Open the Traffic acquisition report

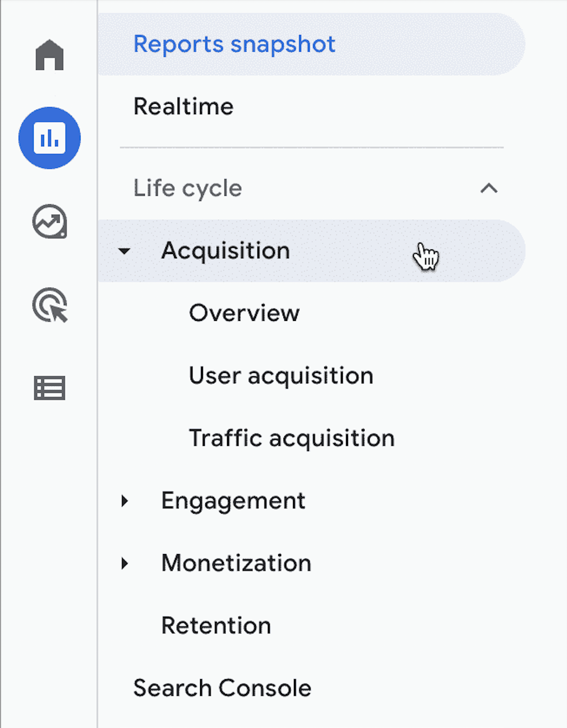[292, 437]
